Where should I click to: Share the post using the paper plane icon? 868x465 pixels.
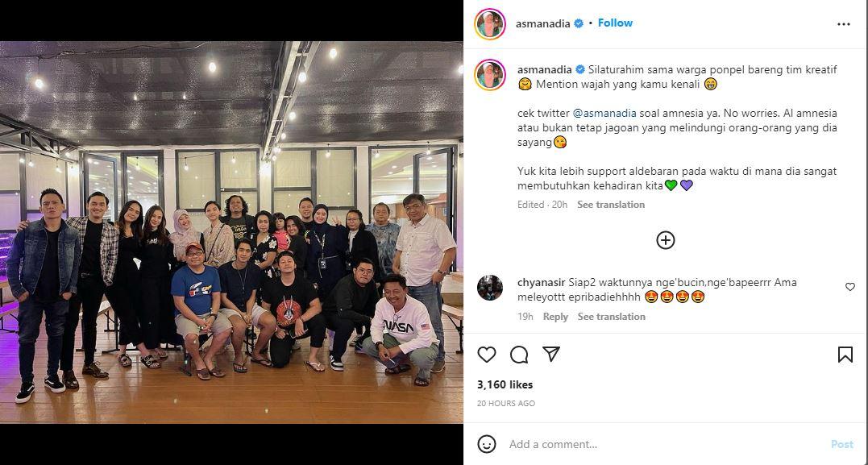pyautogui.click(x=551, y=355)
